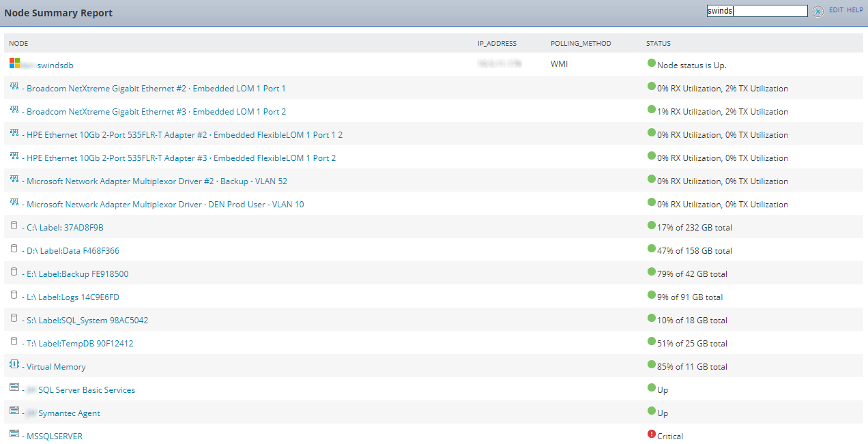Click the volume icon for L:\ Logs drive
Viewport: 868px width, 444px height.
click(14, 295)
